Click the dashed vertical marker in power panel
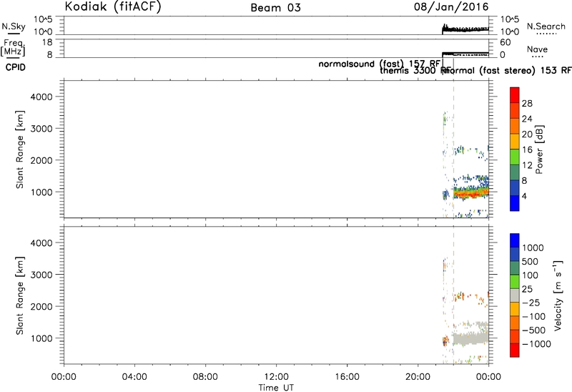This screenshot has width=572, height=392. pyautogui.click(x=453, y=149)
